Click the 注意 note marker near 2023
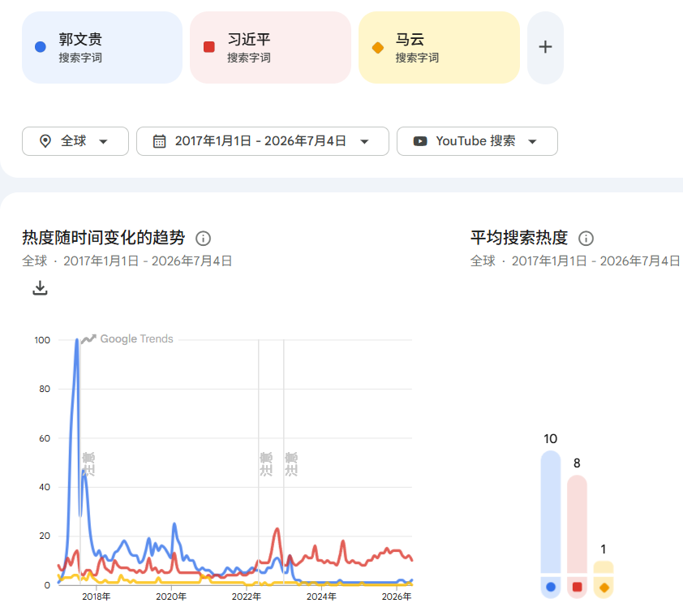 point(291,464)
